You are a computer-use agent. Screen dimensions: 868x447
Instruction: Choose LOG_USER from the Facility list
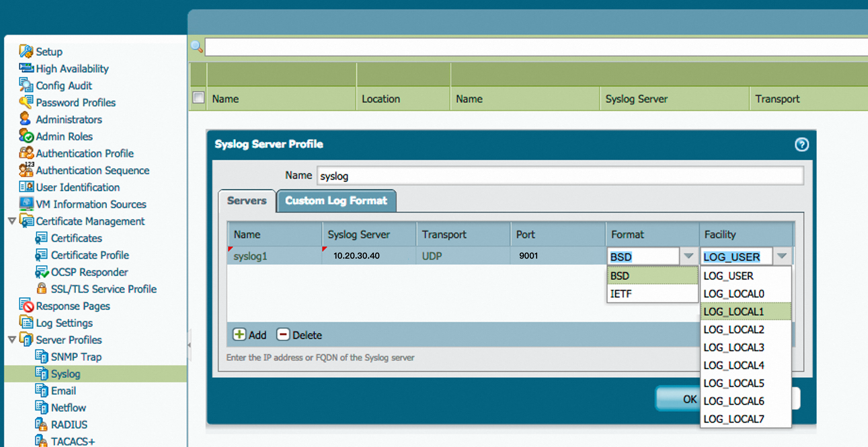click(x=746, y=276)
